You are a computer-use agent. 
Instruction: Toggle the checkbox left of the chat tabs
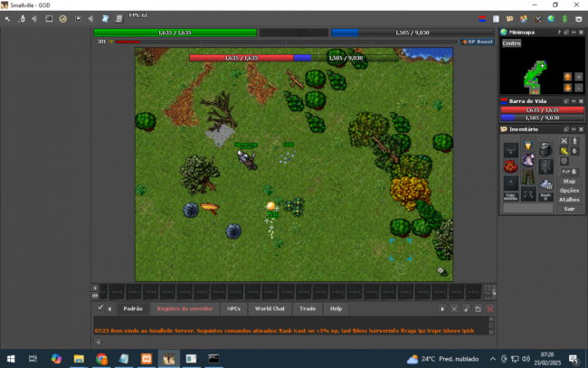pyautogui.click(x=100, y=308)
